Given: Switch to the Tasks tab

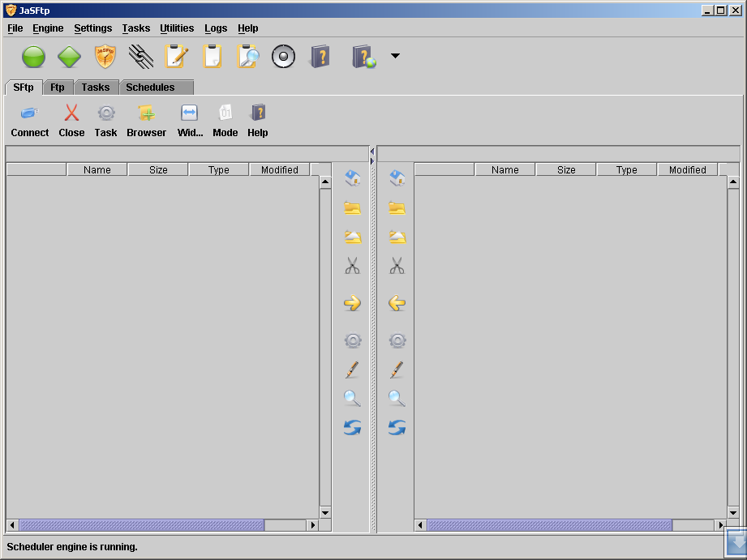Looking at the screenshot, I should (95, 88).
